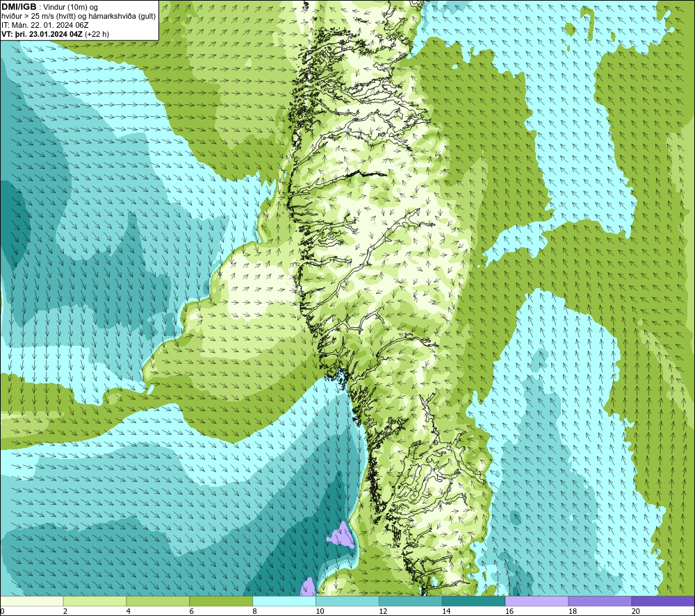Select the 4–6 m/s green legend swatch

[x=158, y=601]
